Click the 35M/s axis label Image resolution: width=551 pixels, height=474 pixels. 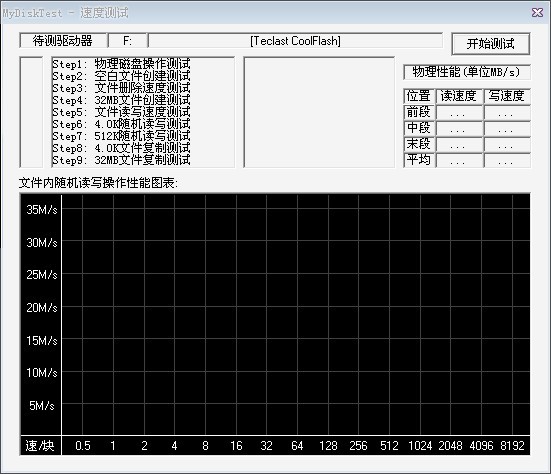42,210
